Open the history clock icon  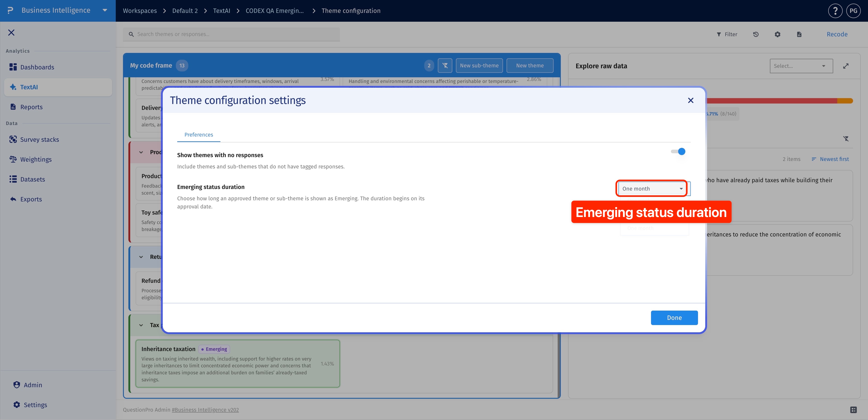pyautogui.click(x=756, y=34)
